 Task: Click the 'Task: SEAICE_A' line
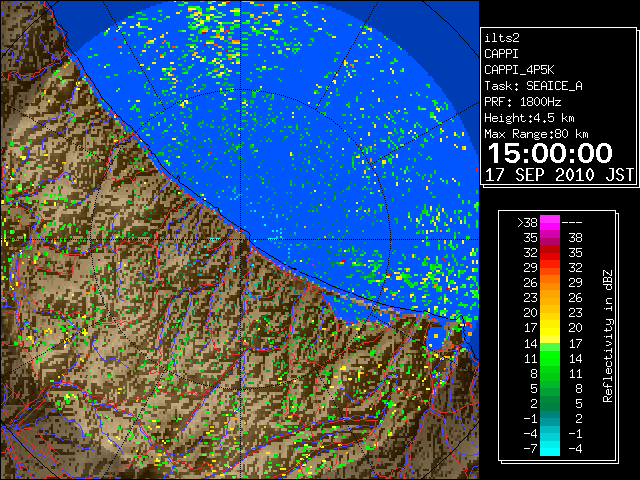pos(533,86)
